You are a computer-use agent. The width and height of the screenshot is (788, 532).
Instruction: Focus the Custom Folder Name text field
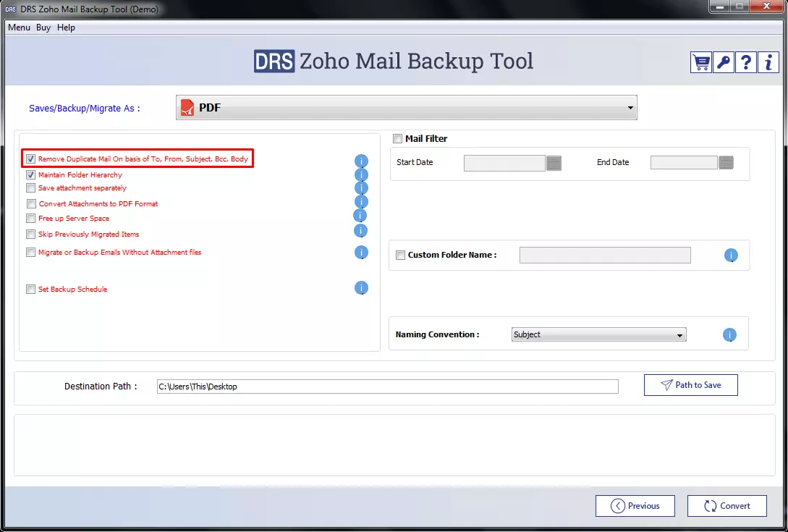[605, 255]
